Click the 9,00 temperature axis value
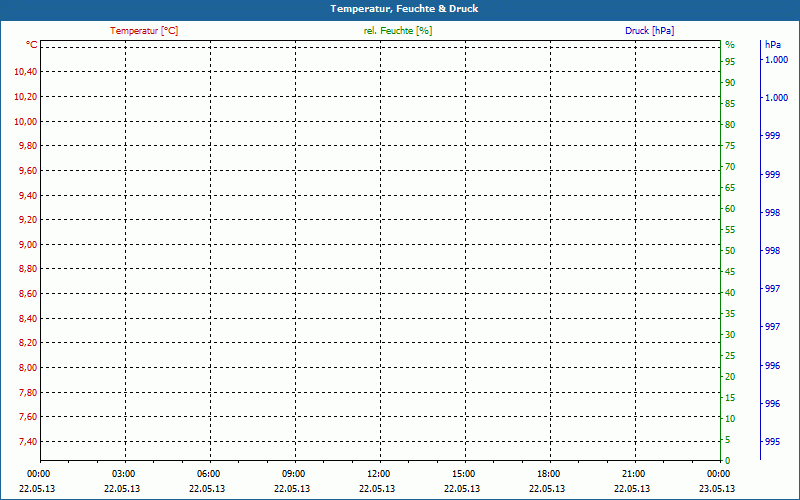Image resolution: width=800 pixels, height=500 pixels. coord(28,244)
